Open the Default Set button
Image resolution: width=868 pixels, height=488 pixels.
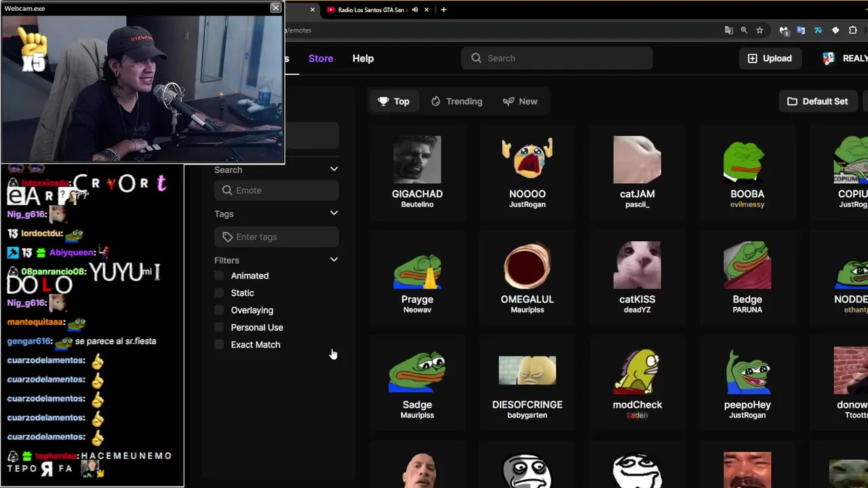coord(817,101)
